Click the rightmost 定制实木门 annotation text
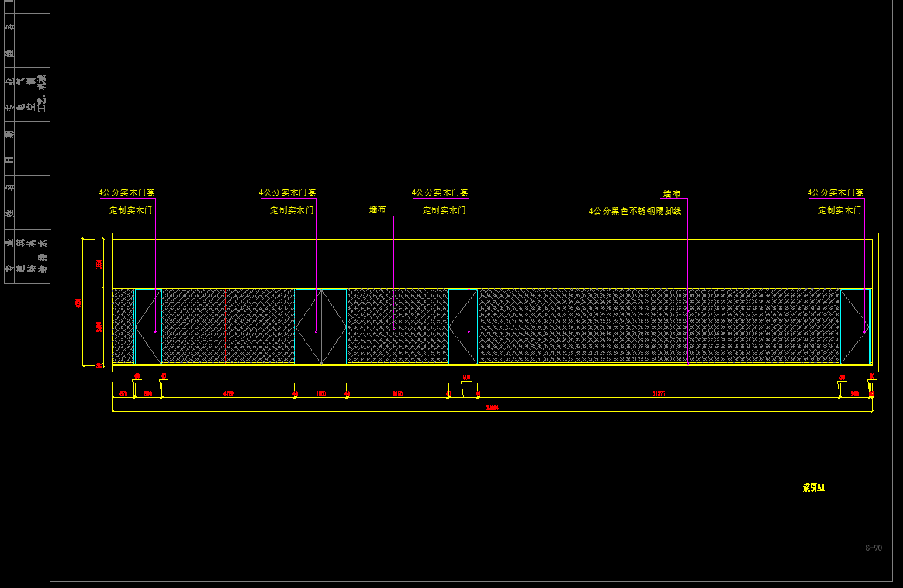 click(x=839, y=210)
